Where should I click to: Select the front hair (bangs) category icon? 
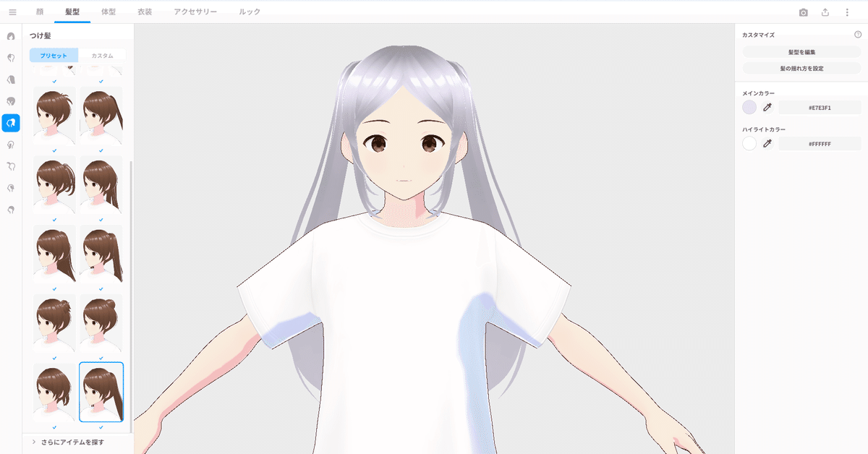[11, 58]
